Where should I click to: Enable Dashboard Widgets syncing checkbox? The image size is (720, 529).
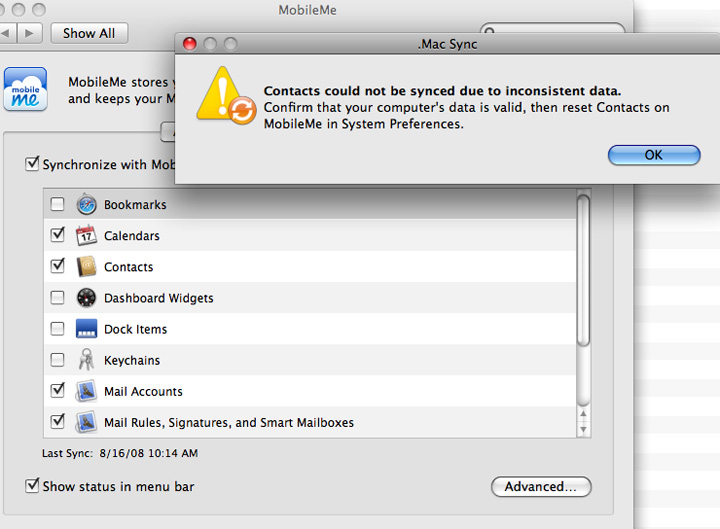point(57,298)
